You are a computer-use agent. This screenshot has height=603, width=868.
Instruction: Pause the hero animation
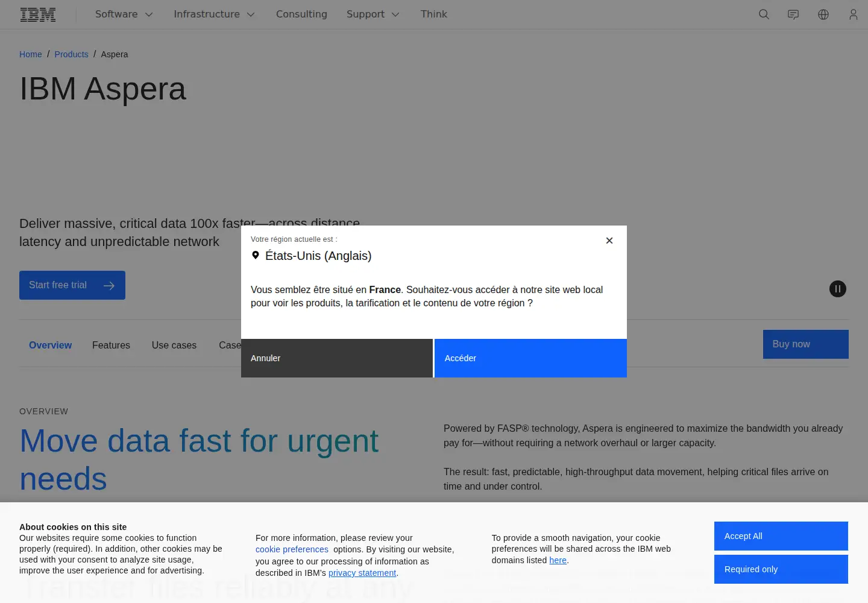(x=838, y=289)
